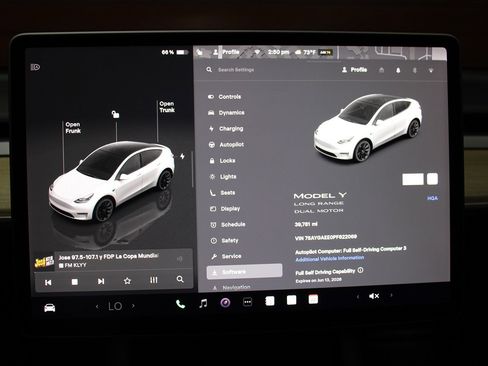Tap the 39,781 mi odometer reading

click(x=306, y=225)
